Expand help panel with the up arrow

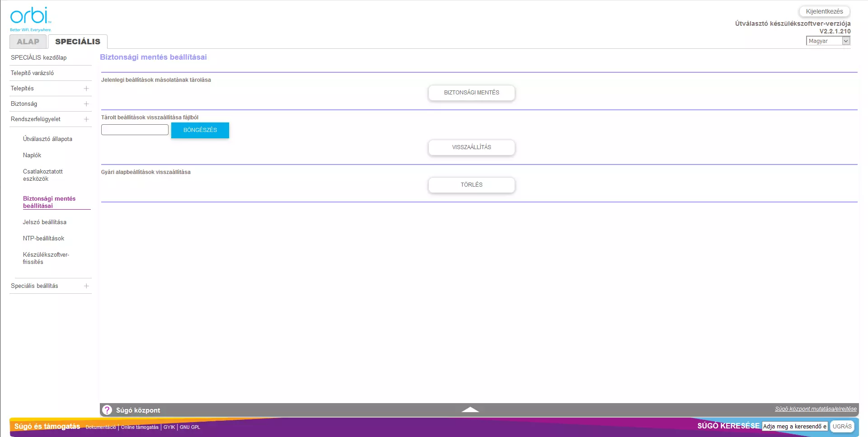point(470,409)
